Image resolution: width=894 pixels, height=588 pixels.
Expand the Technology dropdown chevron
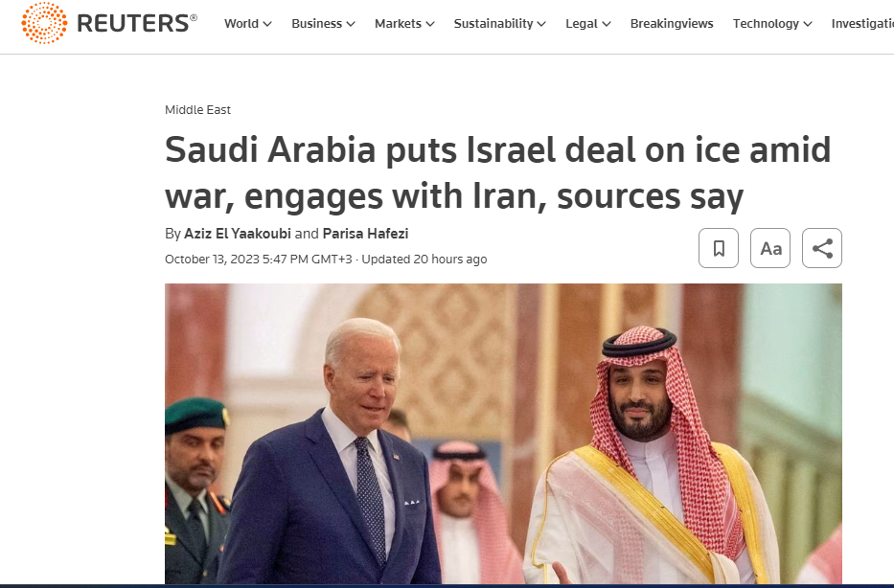pos(808,24)
